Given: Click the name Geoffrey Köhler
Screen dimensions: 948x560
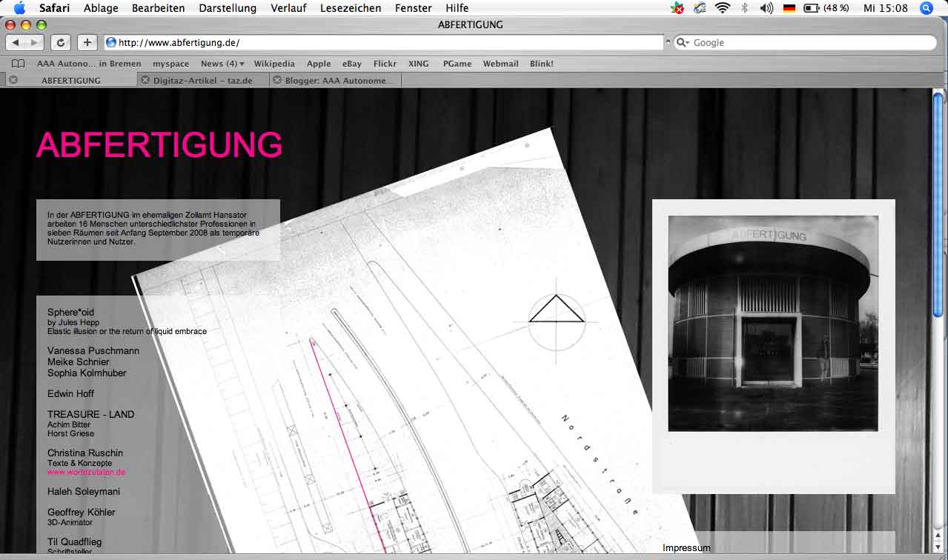Looking at the screenshot, I should 82,513.
